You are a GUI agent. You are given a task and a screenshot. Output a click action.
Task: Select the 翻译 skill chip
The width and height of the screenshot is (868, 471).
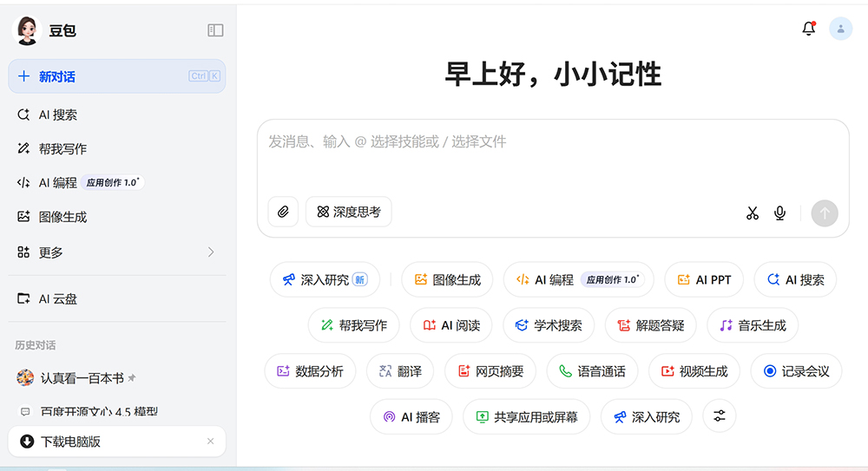400,371
